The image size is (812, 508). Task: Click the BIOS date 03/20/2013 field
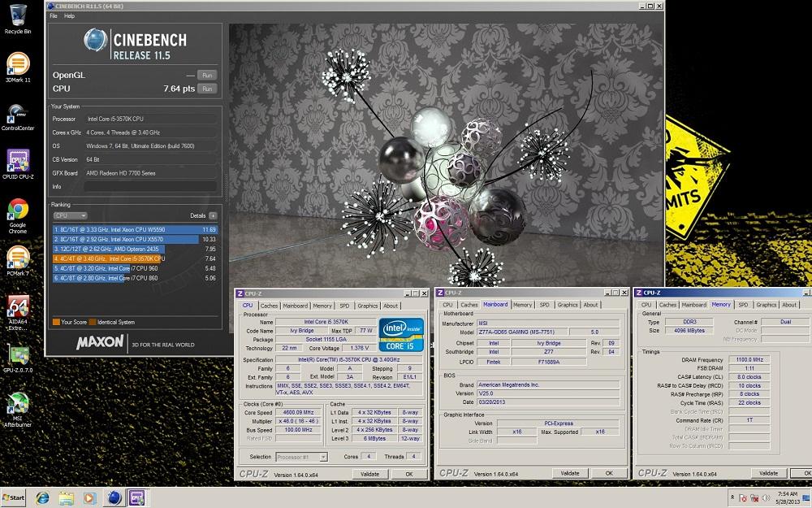[548, 402]
